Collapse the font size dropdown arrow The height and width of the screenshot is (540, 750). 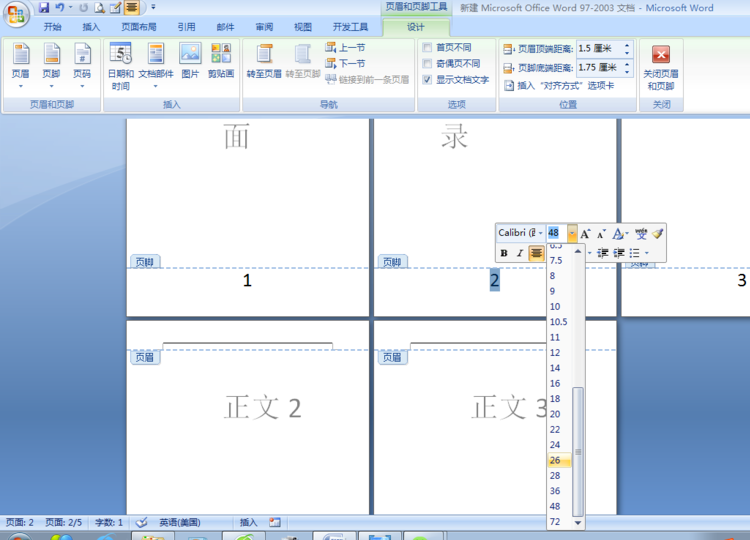572,233
